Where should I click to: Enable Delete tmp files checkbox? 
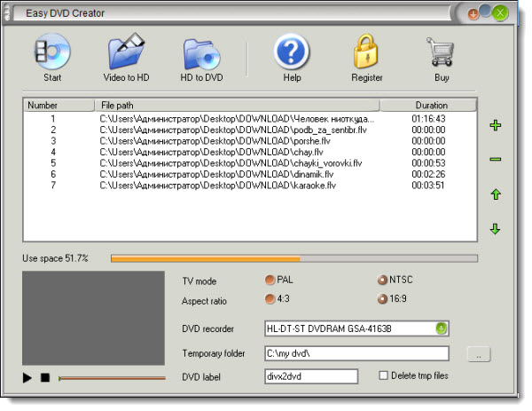click(383, 375)
